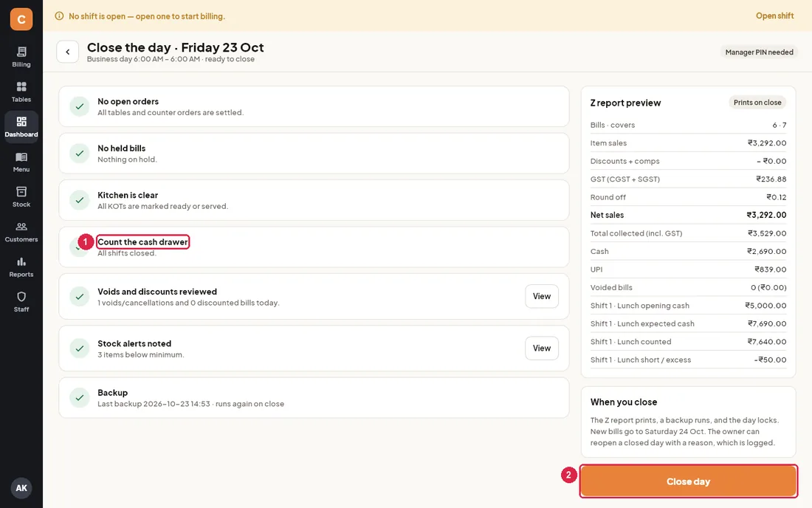The width and height of the screenshot is (812, 508).
Task: Open the Stock box icon
Action: [x=21, y=191]
